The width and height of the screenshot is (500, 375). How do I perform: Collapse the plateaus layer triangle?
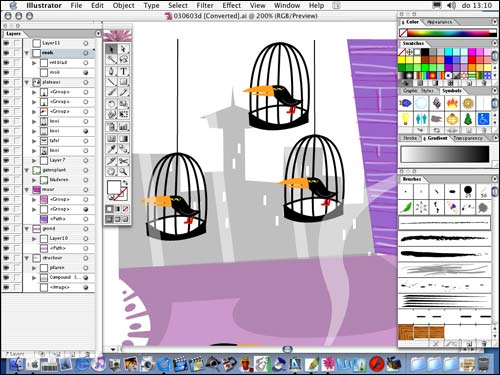(x=27, y=82)
